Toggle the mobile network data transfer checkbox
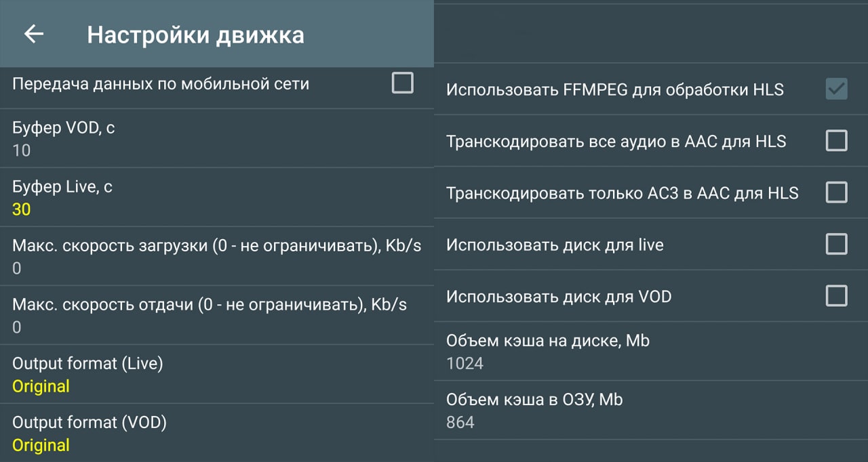The image size is (868, 462). (x=403, y=82)
